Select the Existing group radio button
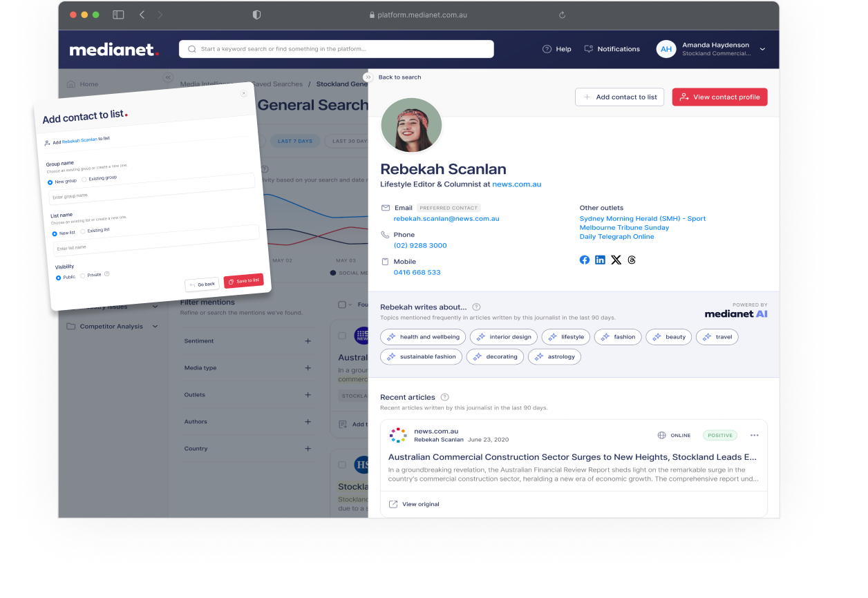The width and height of the screenshot is (868, 598). point(84,180)
